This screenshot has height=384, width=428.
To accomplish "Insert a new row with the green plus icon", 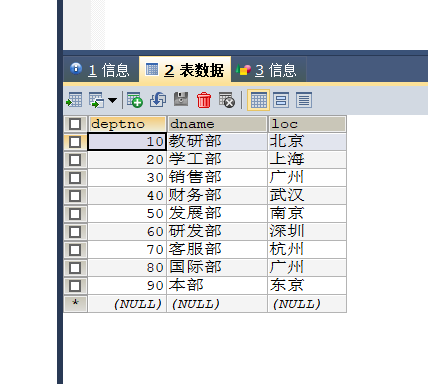I will (x=135, y=100).
